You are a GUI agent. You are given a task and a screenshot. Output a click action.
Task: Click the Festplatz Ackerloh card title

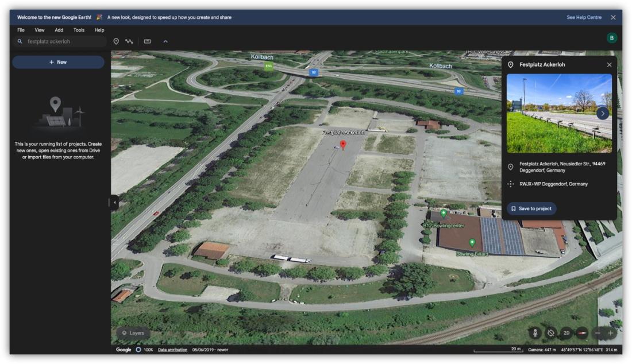[542, 65]
